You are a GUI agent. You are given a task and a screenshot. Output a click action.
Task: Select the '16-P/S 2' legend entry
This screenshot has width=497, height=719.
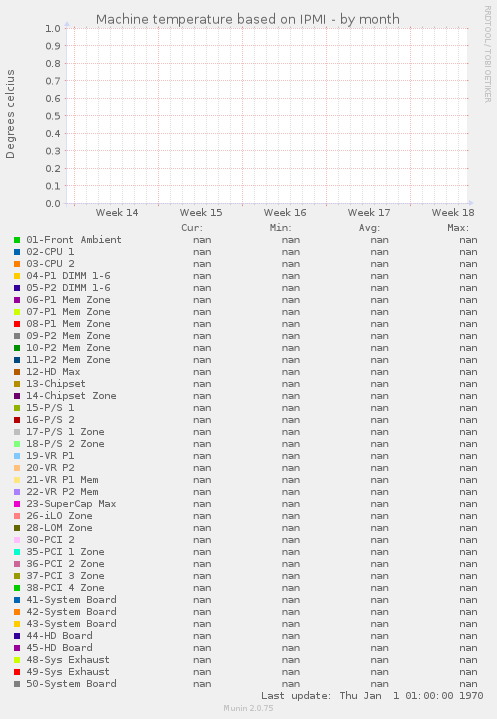(50, 420)
